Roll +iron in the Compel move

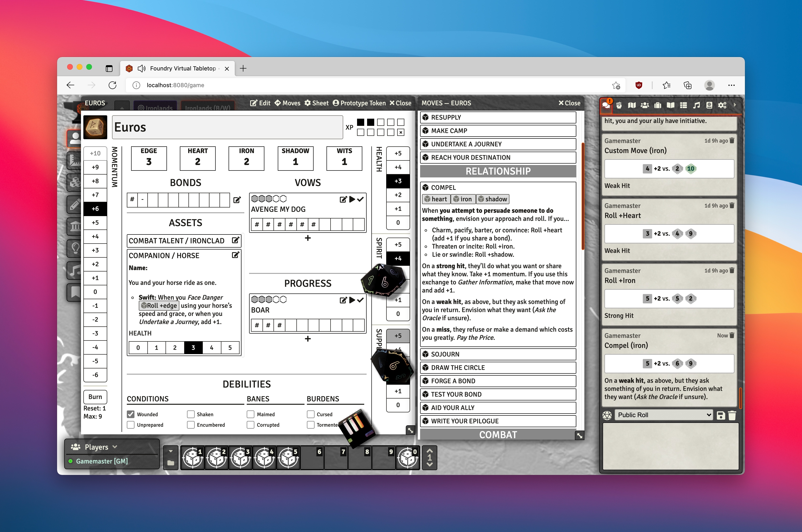[463, 199]
